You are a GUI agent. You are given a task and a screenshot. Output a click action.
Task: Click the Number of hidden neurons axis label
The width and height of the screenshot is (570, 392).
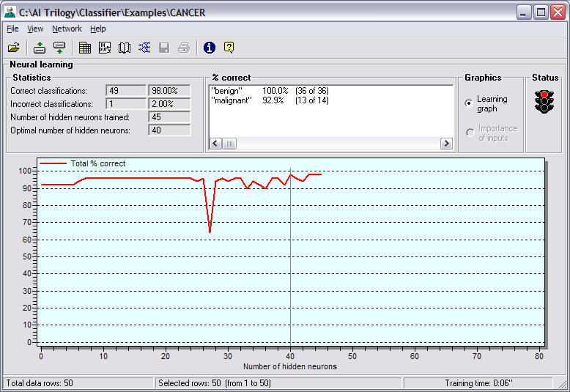click(289, 366)
